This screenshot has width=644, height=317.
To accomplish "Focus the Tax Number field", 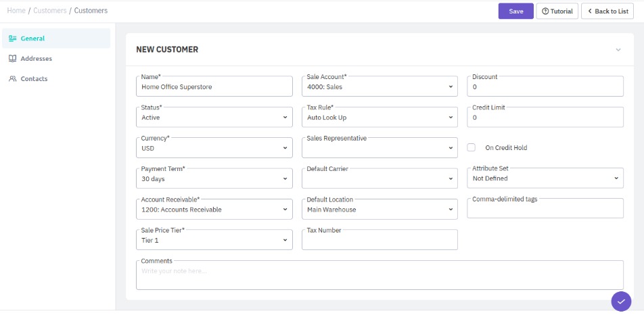I will point(379,241).
